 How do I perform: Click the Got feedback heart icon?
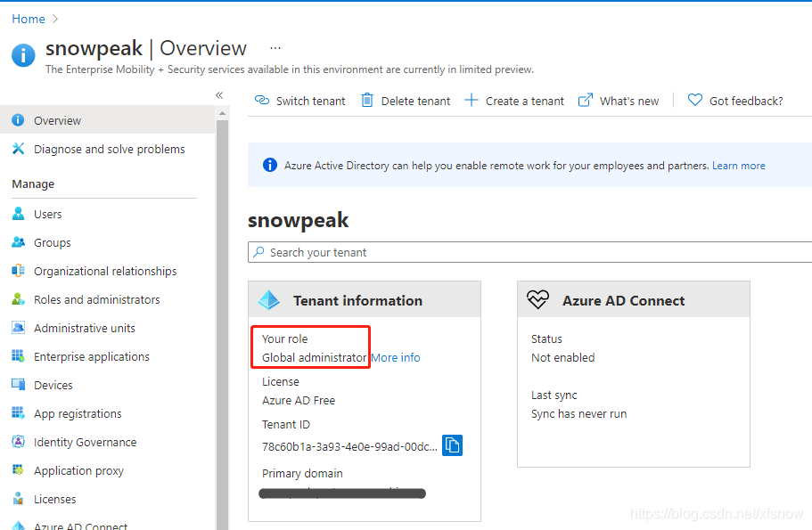pyautogui.click(x=695, y=100)
